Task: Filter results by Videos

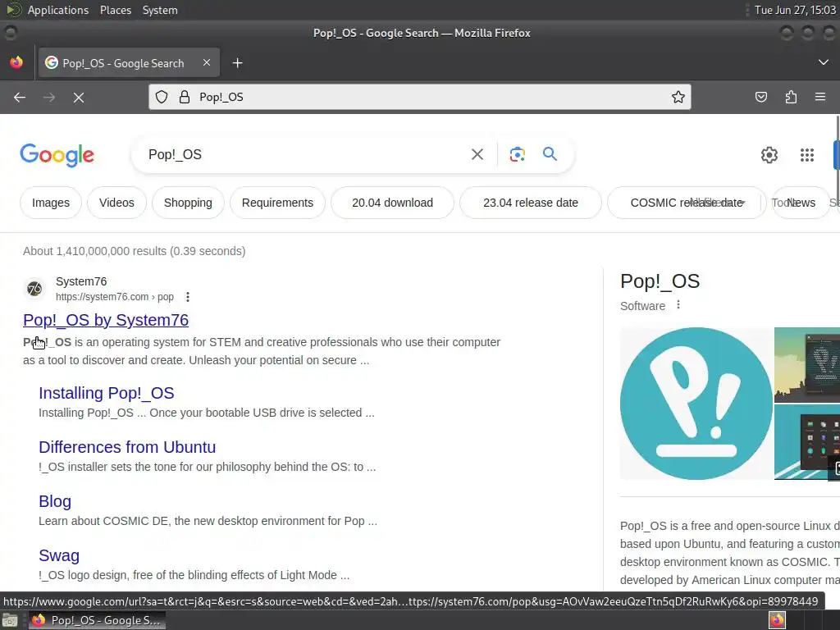Action: click(x=116, y=203)
